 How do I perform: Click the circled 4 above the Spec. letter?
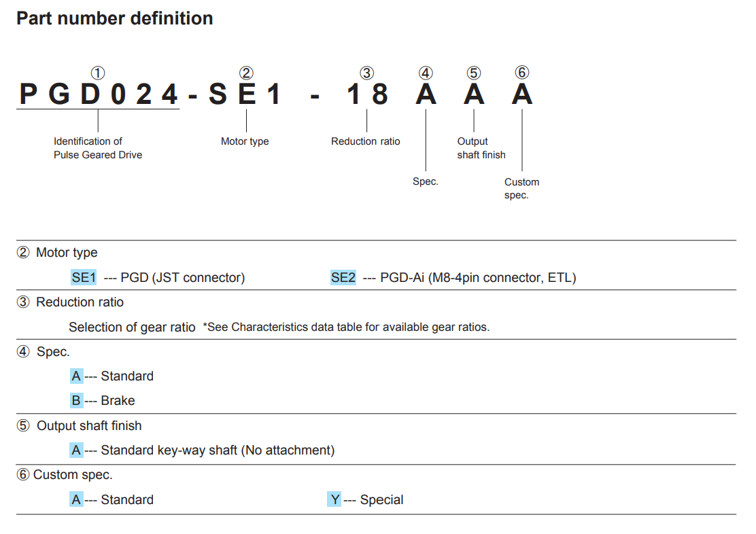click(x=426, y=73)
